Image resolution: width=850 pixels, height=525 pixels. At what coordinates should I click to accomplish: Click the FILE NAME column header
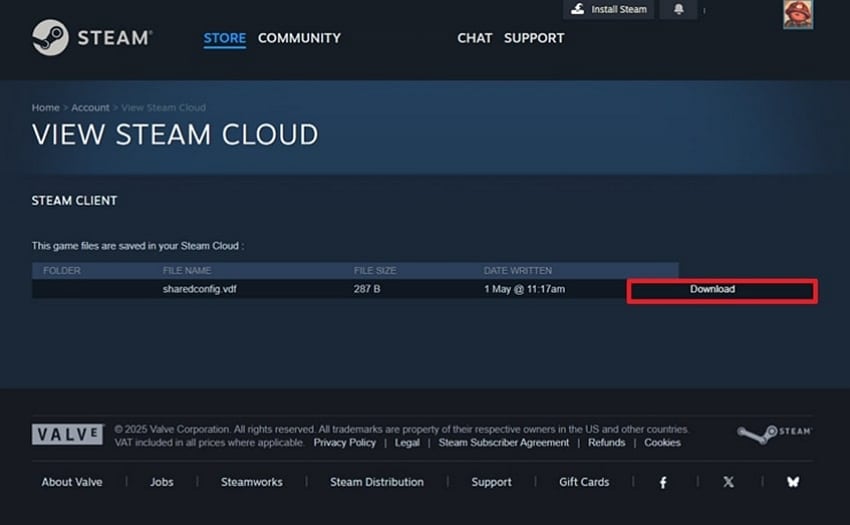point(187,270)
